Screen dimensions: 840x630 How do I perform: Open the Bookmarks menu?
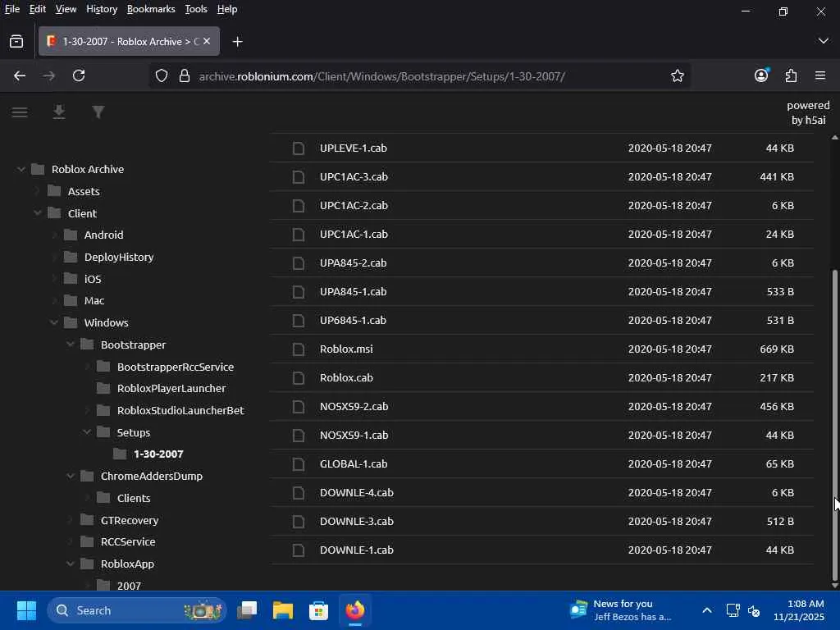151,9
